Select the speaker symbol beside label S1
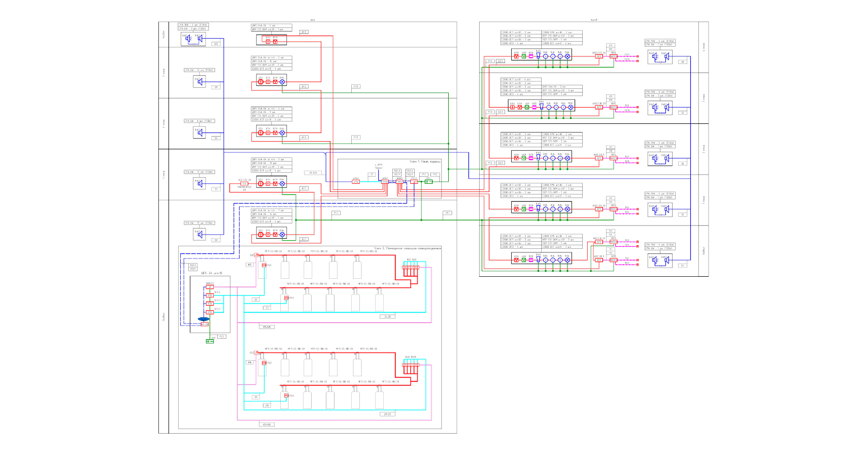This screenshot has height=457, width=868. pos(199,183)
